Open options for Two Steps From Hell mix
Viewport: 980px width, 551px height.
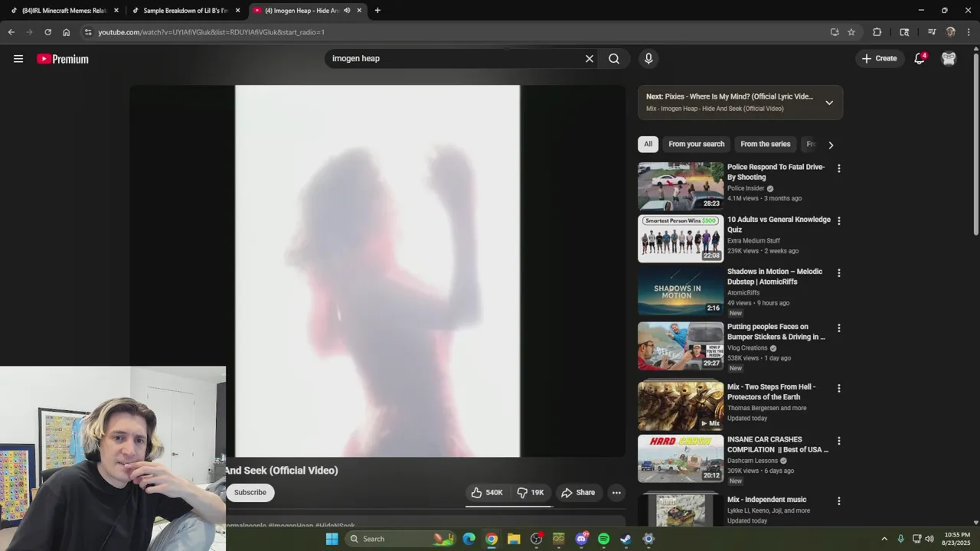coord(839,389)
